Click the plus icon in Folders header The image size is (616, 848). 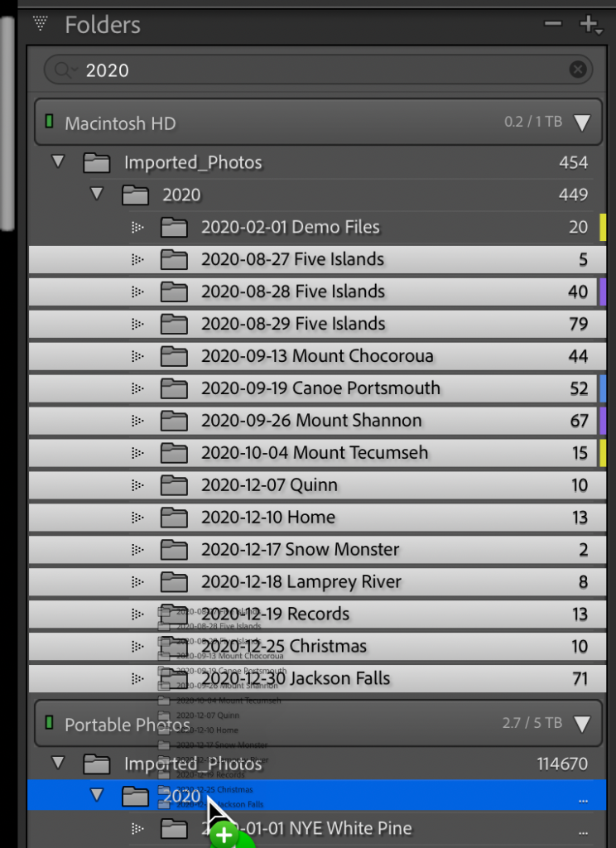tap(590, 25)
